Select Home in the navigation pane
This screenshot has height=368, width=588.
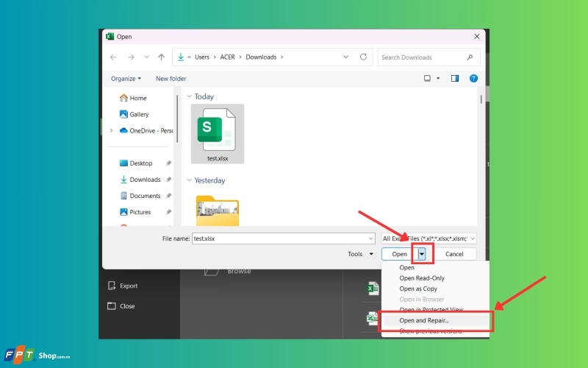click(x=134, y=98)
